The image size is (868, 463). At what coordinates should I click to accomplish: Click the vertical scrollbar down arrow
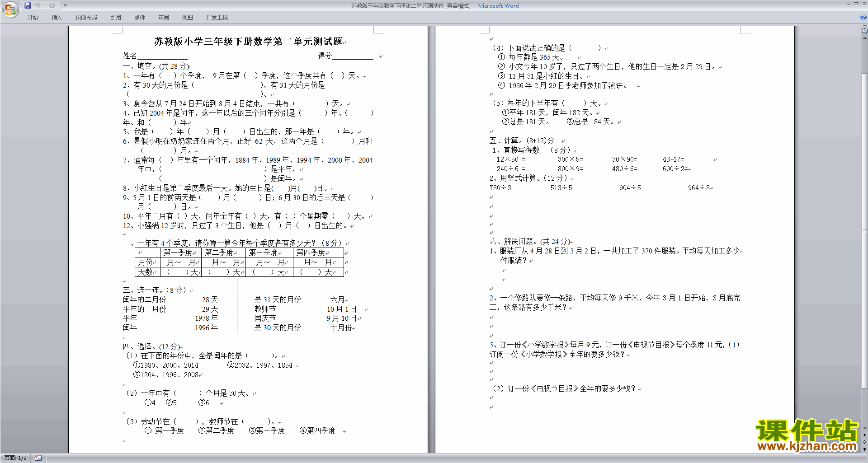coord(864,428)
